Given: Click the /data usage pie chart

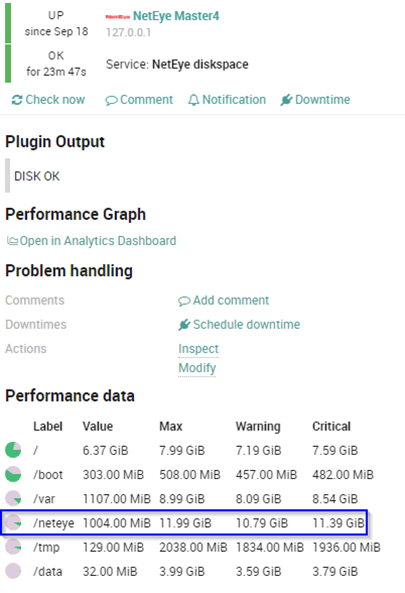Looking at the screenshot, I should 13,571.
